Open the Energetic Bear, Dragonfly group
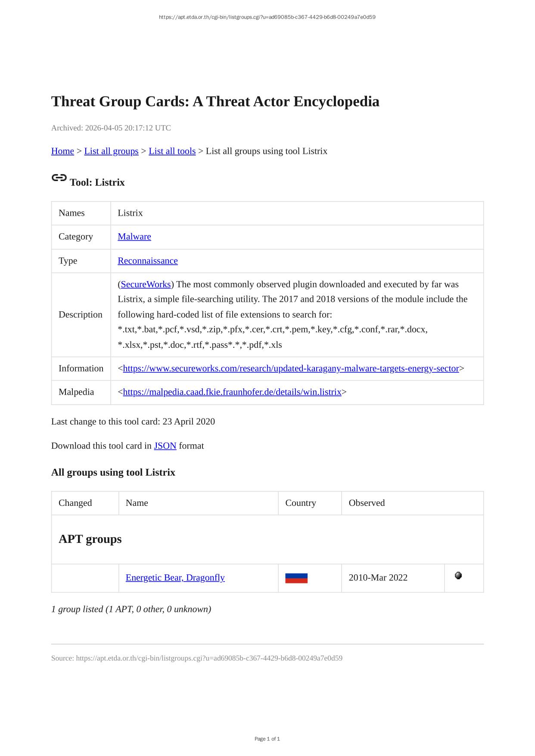 pos(175,577)
